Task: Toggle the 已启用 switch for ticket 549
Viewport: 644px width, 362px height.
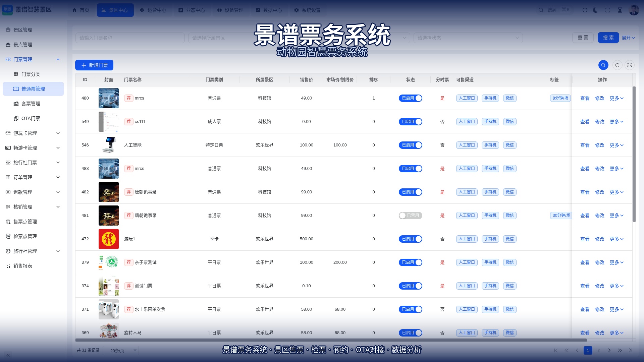Action: pyautogui.click(x=411, y=122)
